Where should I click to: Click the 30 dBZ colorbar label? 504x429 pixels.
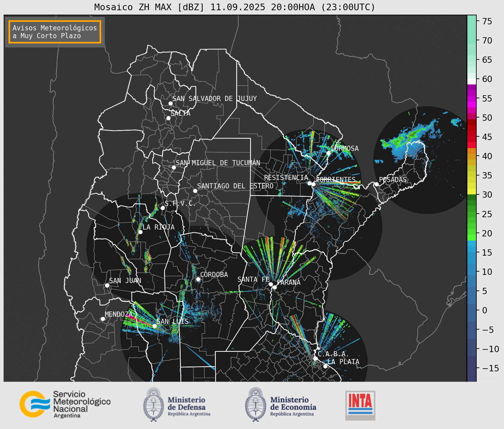tap(487, 195)
